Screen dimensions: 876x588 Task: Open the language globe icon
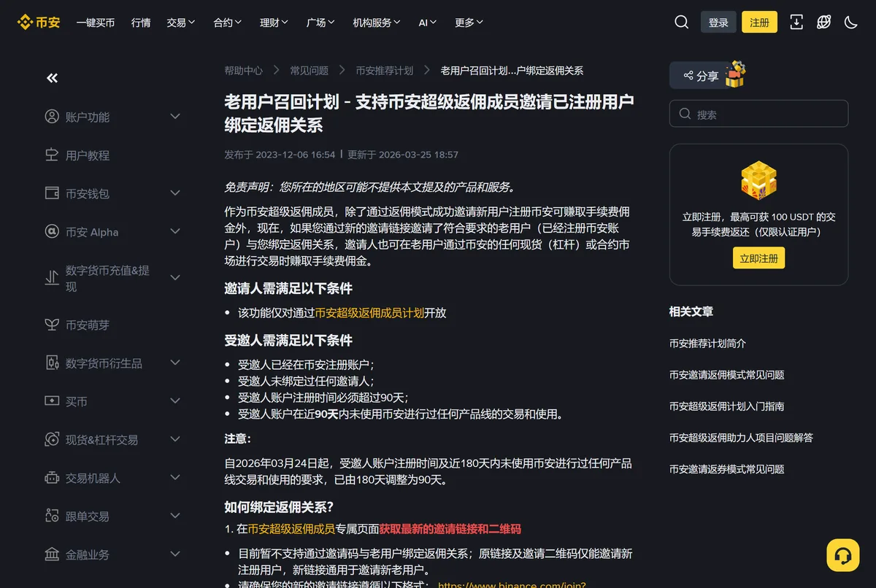823,22
